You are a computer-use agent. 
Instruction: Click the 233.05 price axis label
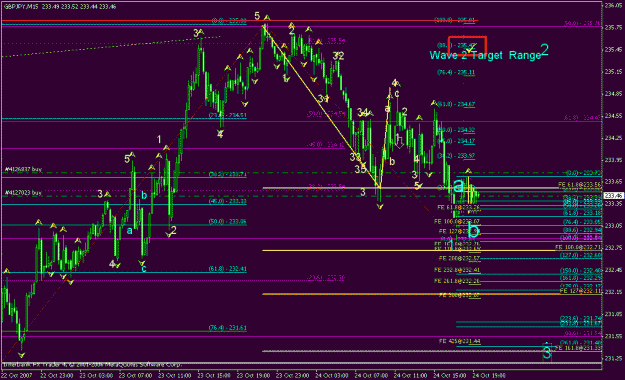[x=613, y=226]
